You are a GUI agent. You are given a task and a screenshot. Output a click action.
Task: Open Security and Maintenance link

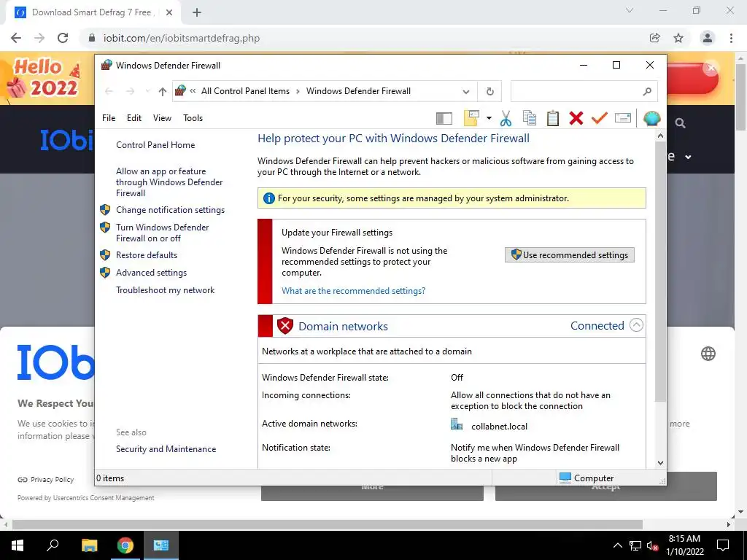coord(166,449)
